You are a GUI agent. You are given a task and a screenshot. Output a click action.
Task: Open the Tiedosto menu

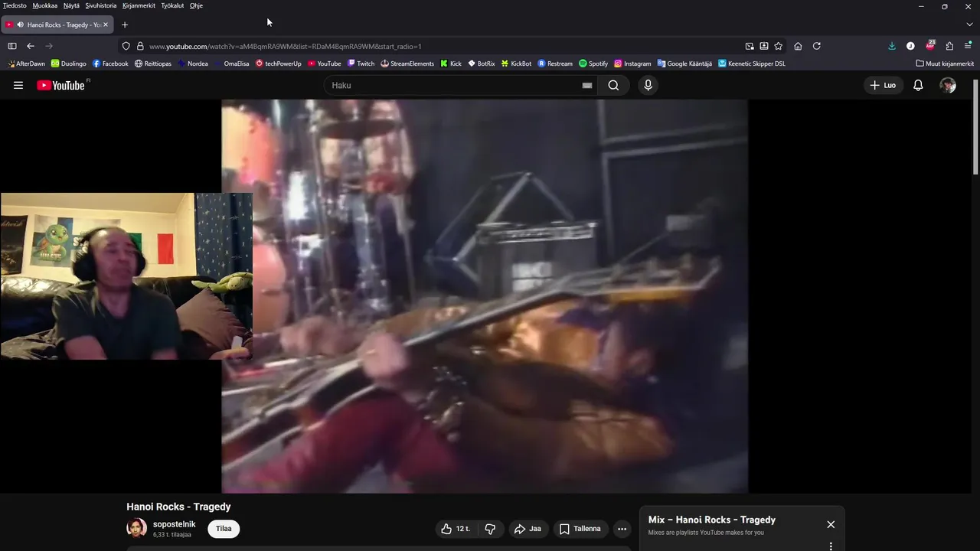15,5
